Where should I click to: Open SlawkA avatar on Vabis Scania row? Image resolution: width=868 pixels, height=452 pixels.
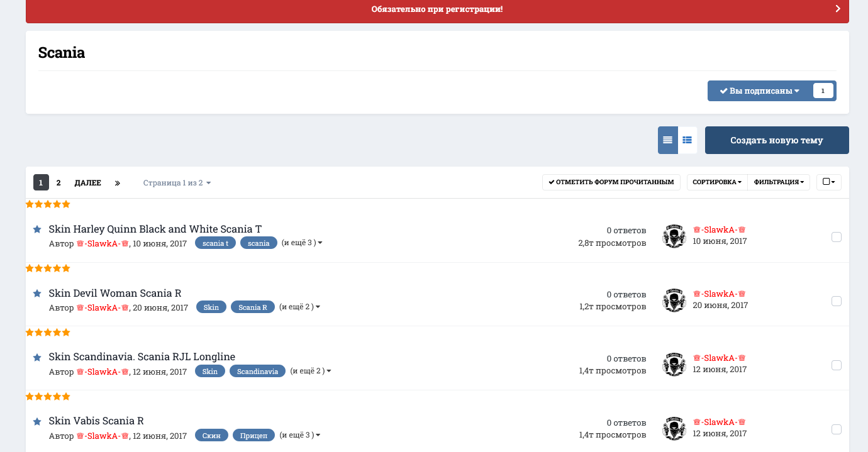[674, 428]
